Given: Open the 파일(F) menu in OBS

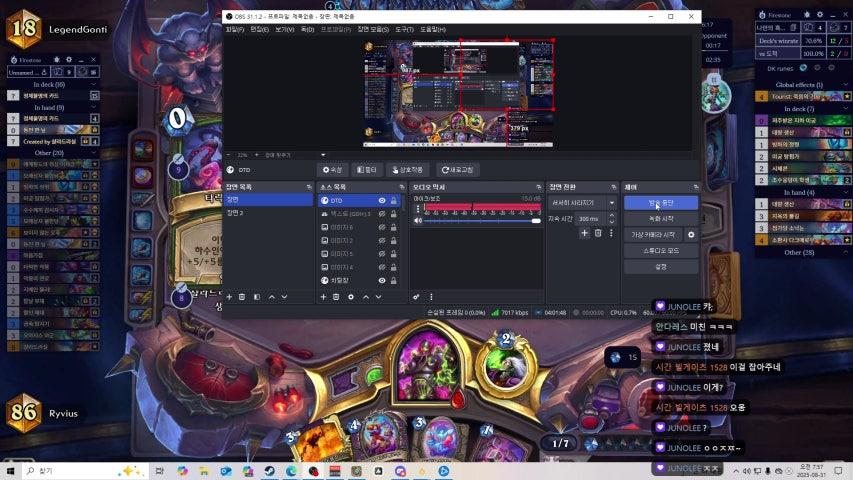Looking at the screenshot, I should coord(234,29).
